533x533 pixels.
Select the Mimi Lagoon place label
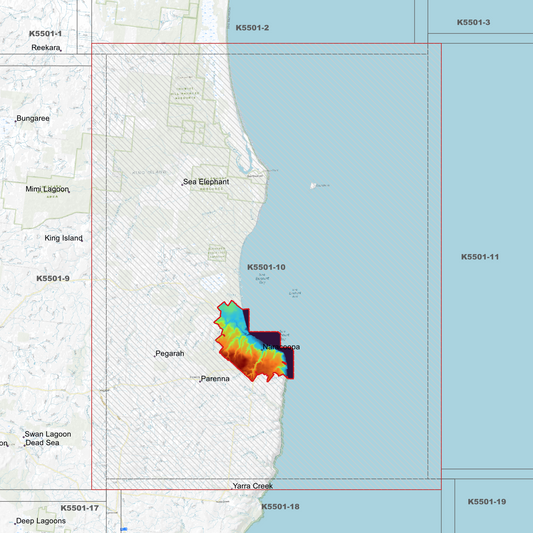point(47,189)
